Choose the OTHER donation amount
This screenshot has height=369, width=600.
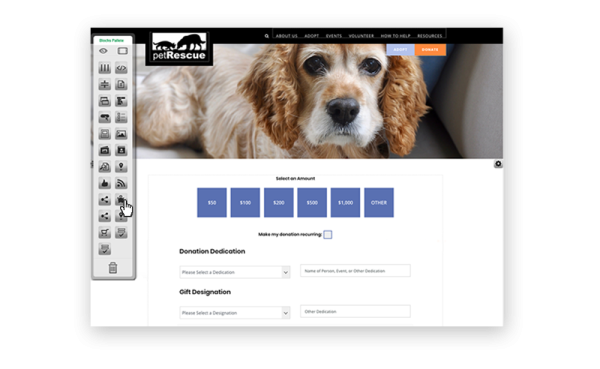click(x=379, y=202)
